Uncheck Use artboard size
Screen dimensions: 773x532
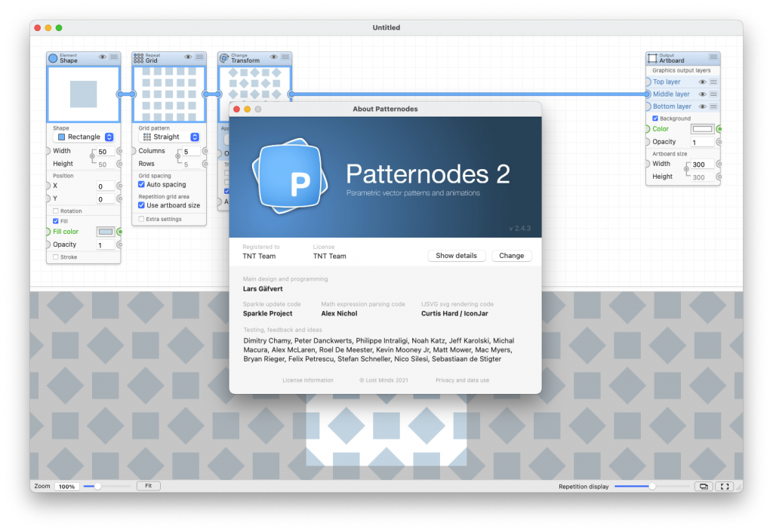pyautogui.click(x=141, y=205)
